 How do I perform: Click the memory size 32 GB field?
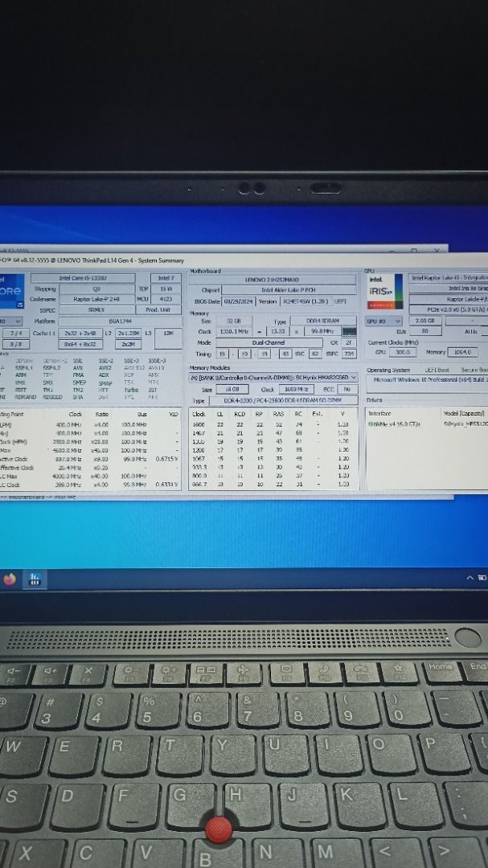click(234, 321)
